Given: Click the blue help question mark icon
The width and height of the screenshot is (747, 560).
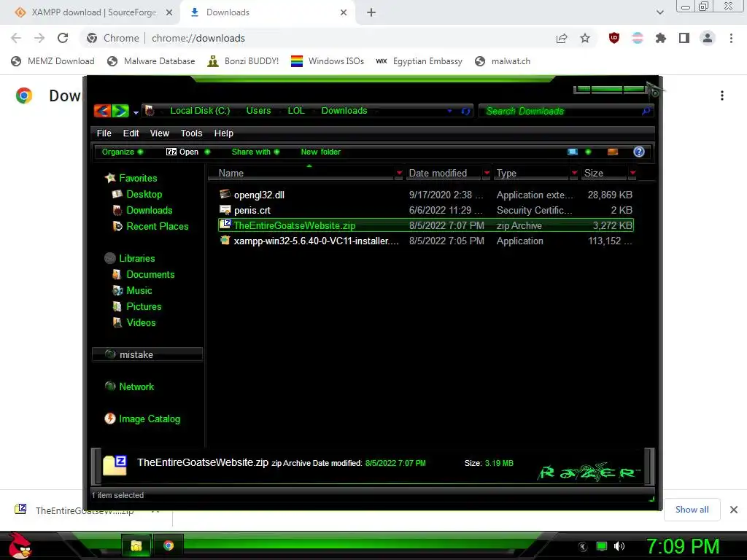Looking at the screenshot, I should coord(639,152).
